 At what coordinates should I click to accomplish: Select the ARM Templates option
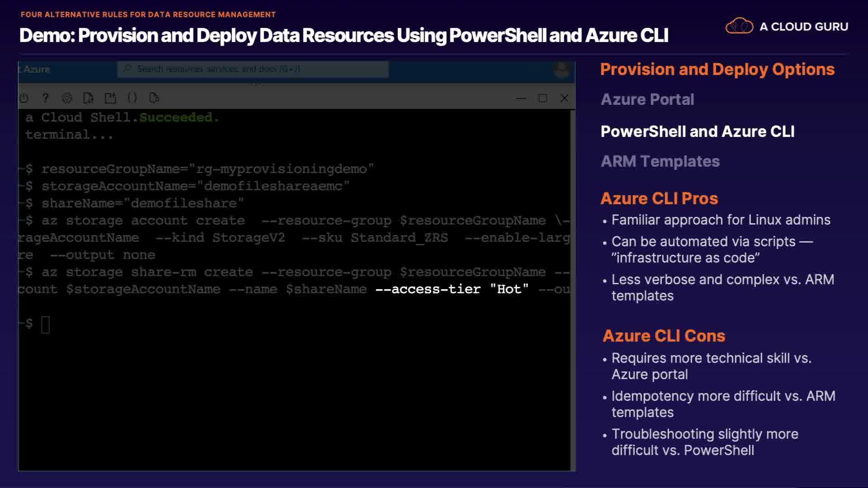pyautogui.click(x=660, y=161)
